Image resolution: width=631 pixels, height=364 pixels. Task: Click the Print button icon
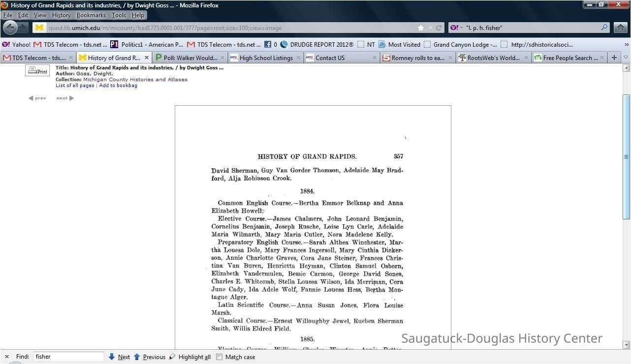pyautogui.click(x=37, y=71)
